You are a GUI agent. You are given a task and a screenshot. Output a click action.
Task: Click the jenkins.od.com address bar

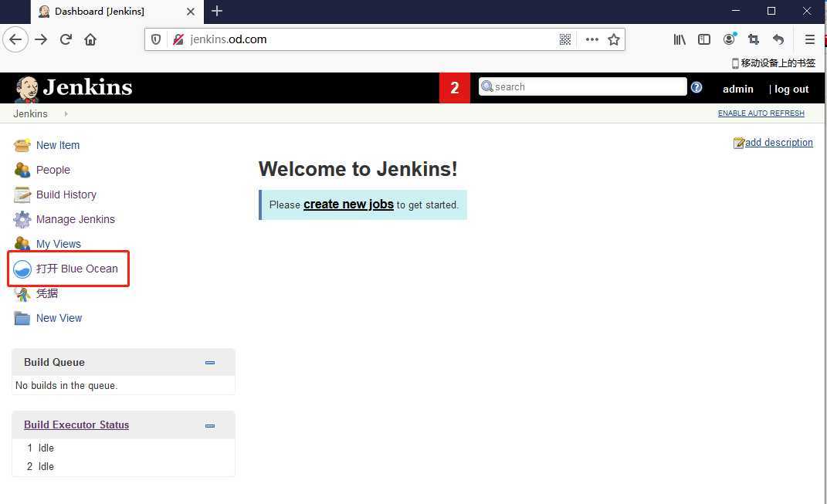(x=385, y=39)
